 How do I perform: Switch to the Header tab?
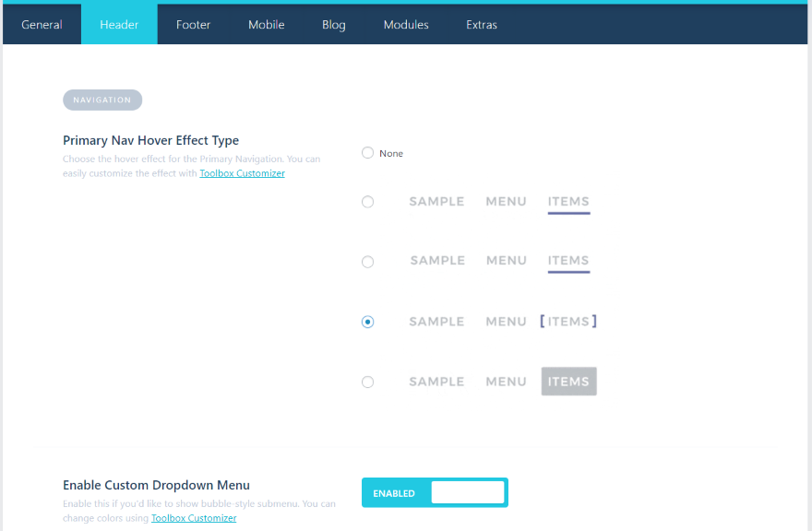119,24
